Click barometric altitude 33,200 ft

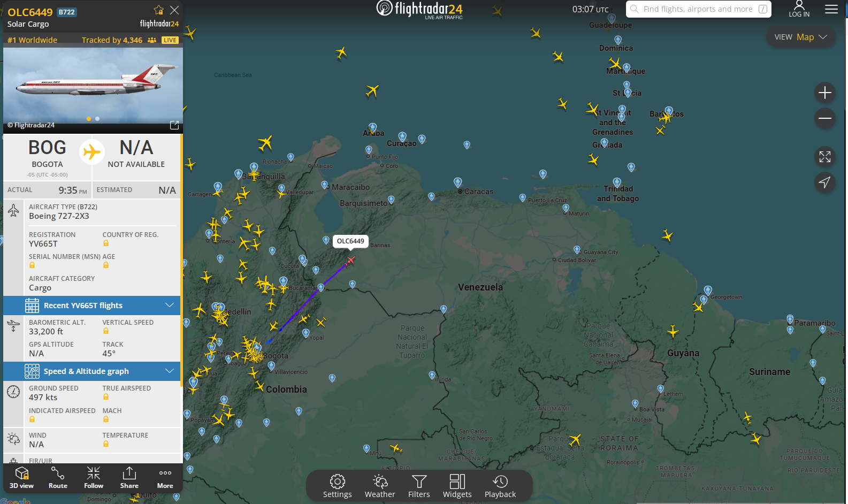(46, 332)
